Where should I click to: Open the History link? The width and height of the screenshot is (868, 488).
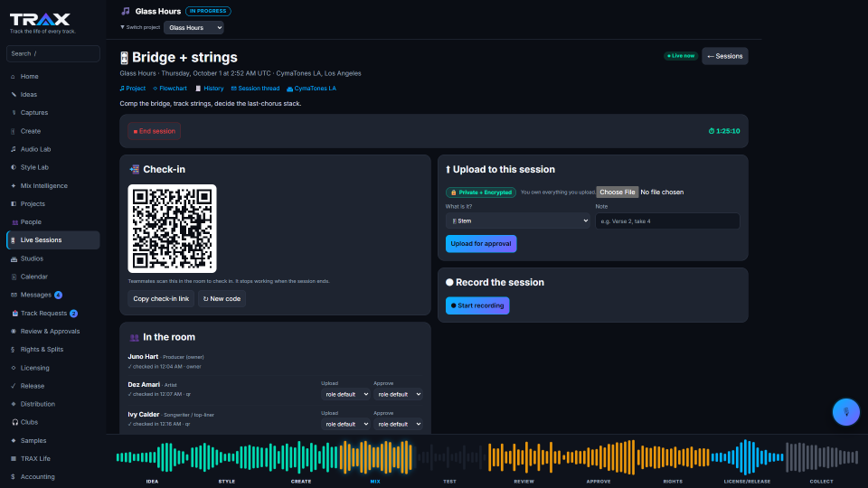(209, 89)
